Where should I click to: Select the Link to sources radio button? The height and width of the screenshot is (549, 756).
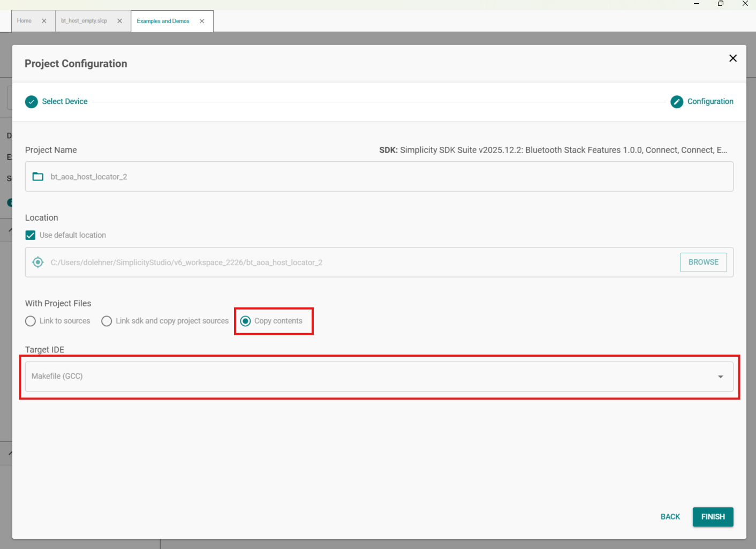pyautogui.click(x=31, y=321)
